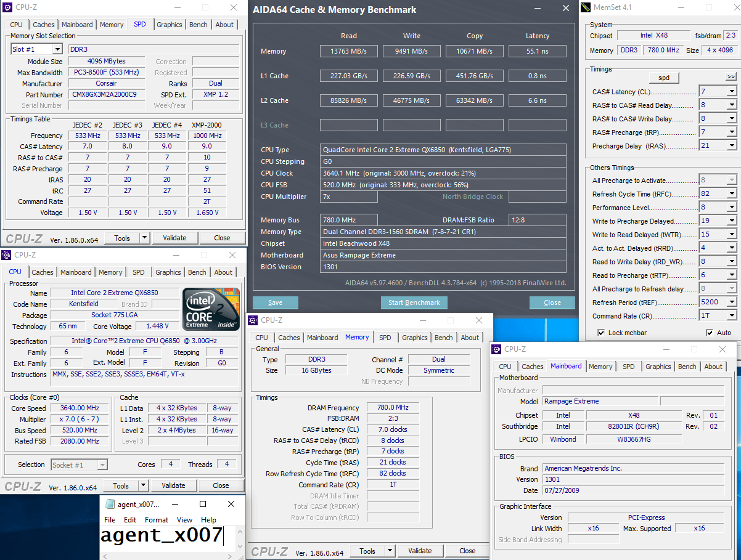741x560 pixels.
Task: Open Performance Level dropdown in MemSet
Action: 732,208
